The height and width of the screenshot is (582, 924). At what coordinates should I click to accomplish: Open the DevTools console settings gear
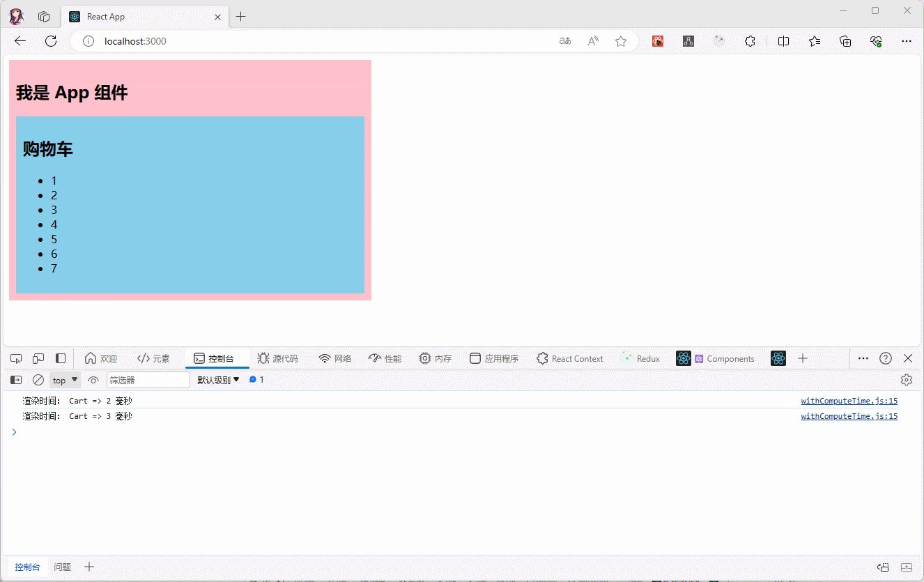906,380
